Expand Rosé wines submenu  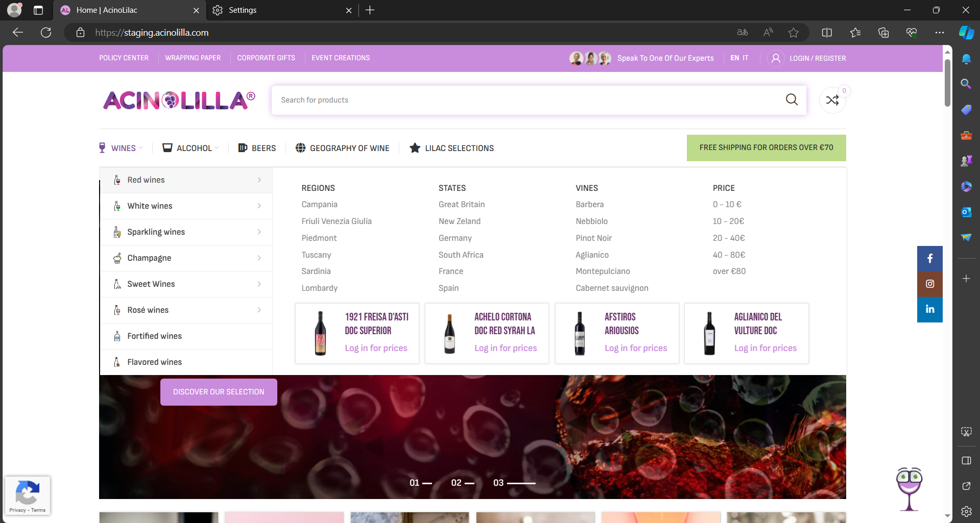(x=186, y=310)
